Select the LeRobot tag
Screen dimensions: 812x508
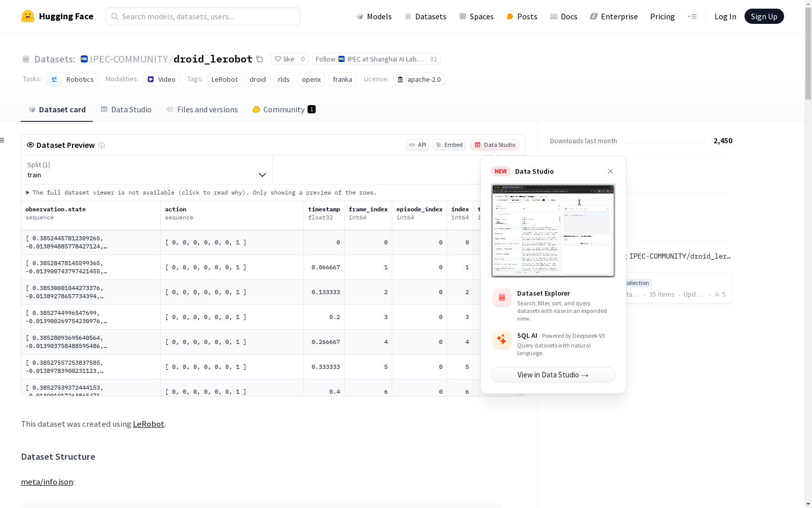coord(224,79)
